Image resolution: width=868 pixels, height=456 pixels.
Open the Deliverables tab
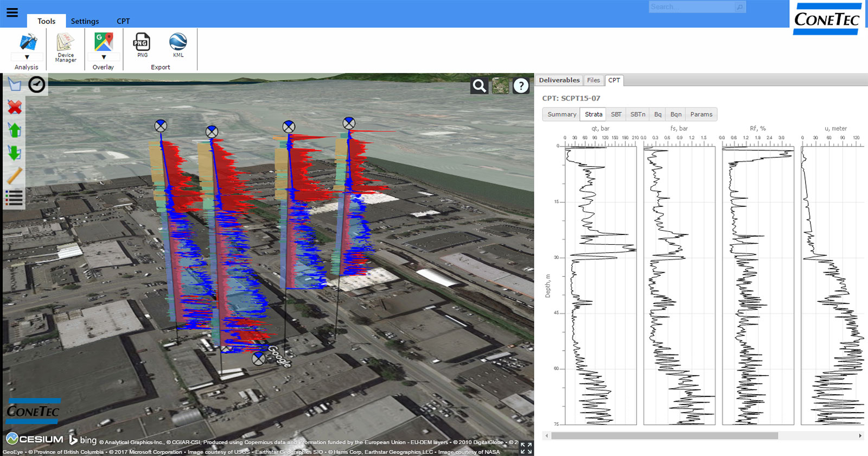point(559,80)
